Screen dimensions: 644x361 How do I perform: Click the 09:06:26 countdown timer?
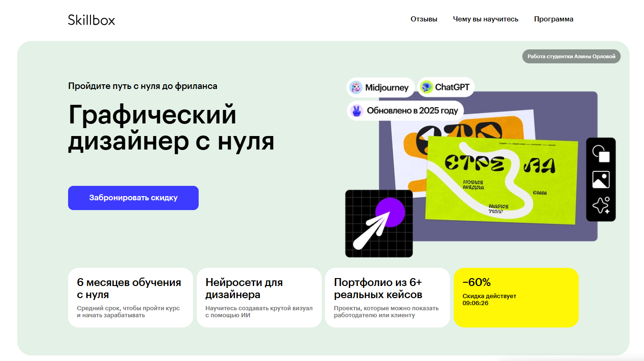[476, 303]
